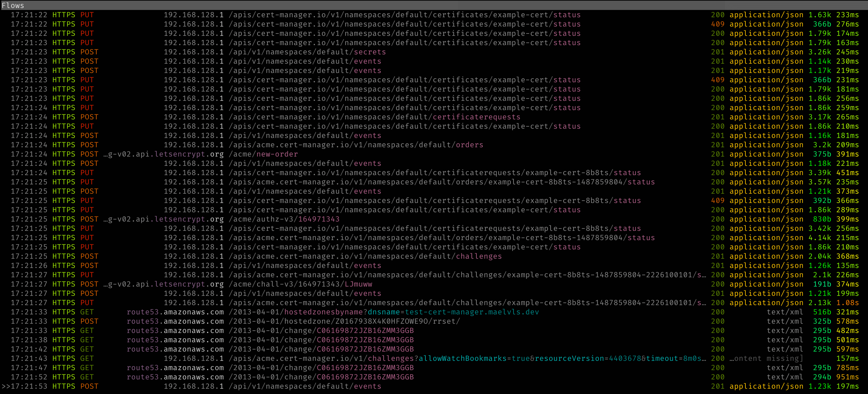The image size is (868, 394).
Task: Select the POST certificaterequests flow at 17:21:24
Action: point(371,117)
